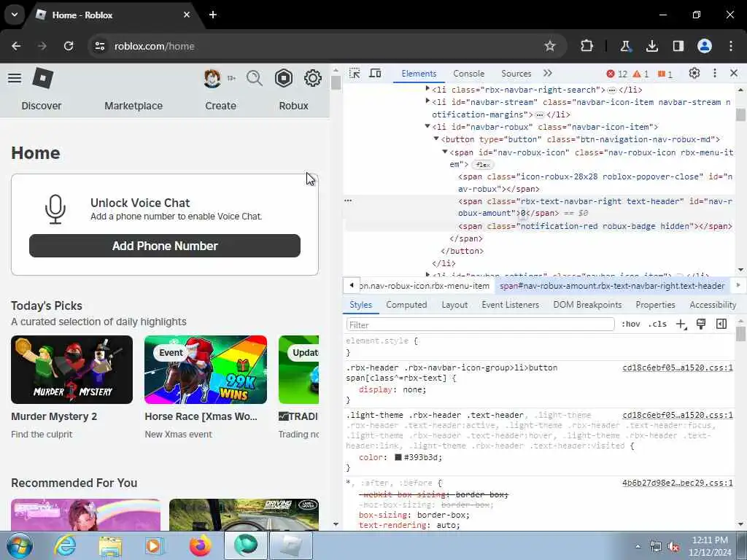Open Horse Race Xmas game thumbnail
Image resolution: width=747 pixels, height=560 pixels.
click(206, 370)
